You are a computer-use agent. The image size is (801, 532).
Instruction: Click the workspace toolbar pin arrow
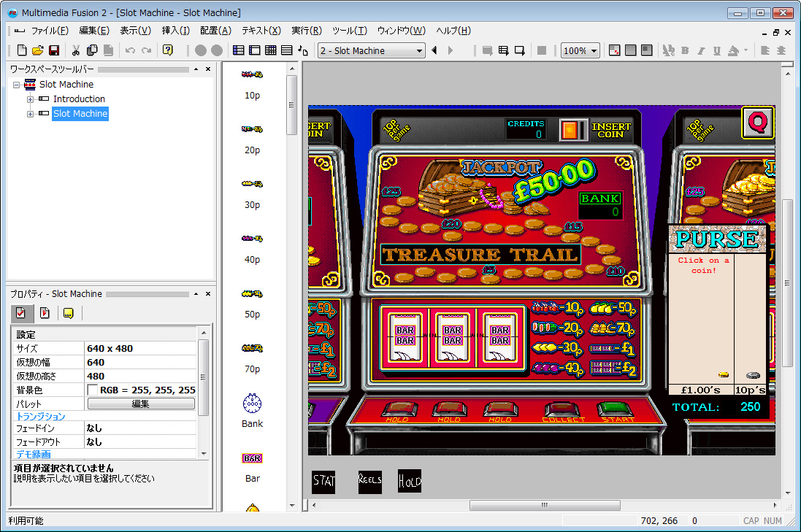point(196,69)
